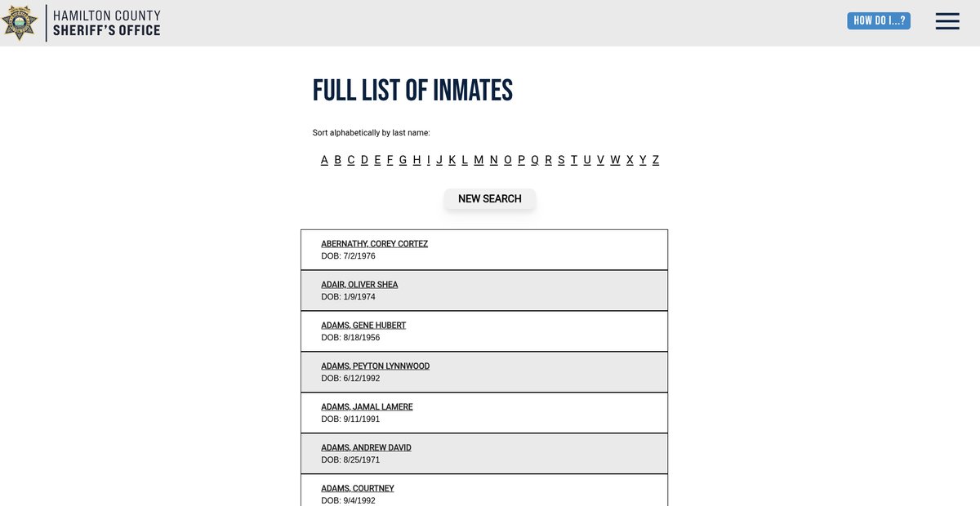Viewport: 980px width, 506px height.
Task: Open Adams, Courtney inmate listing
Action: pyautogui.click(x=358, y=489)
